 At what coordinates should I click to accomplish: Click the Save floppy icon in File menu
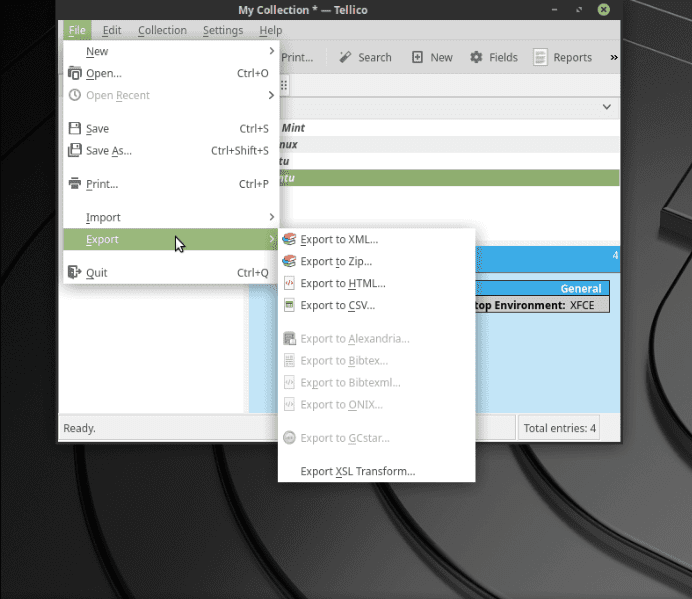click(75, 128)
